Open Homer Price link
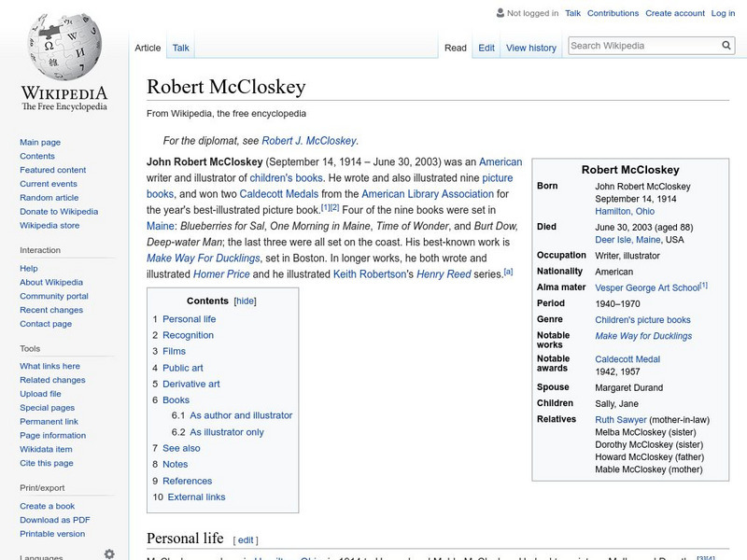The image size is (747, 560). click(221, 274)
